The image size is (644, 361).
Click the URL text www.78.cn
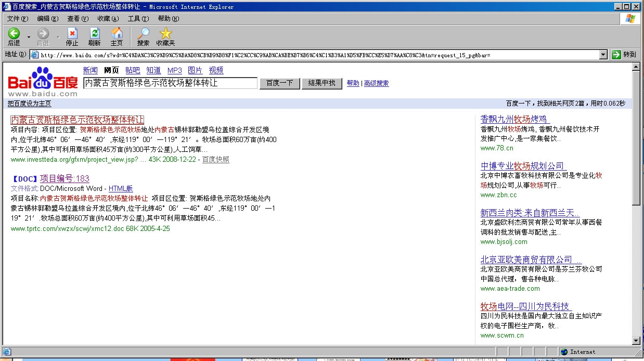[497, 148]
